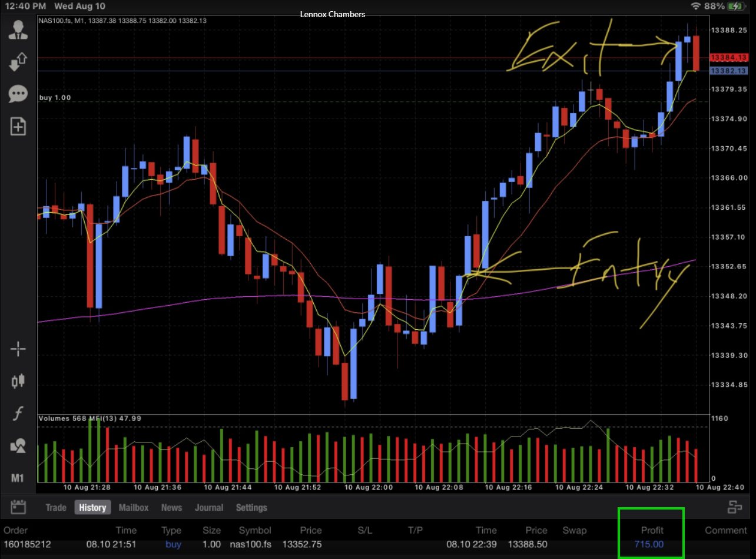Open the accounts profile icon
756x559 pixels.
tap(18, 30)
